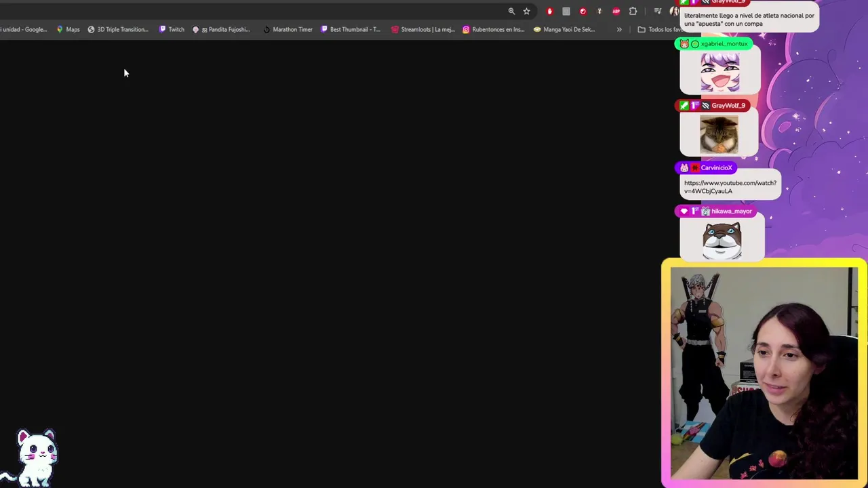The height and width of the screenshot is (488, 868).
Task: Open the Manga Yaoi De Sek bookmark
Action: pos(564,29)
